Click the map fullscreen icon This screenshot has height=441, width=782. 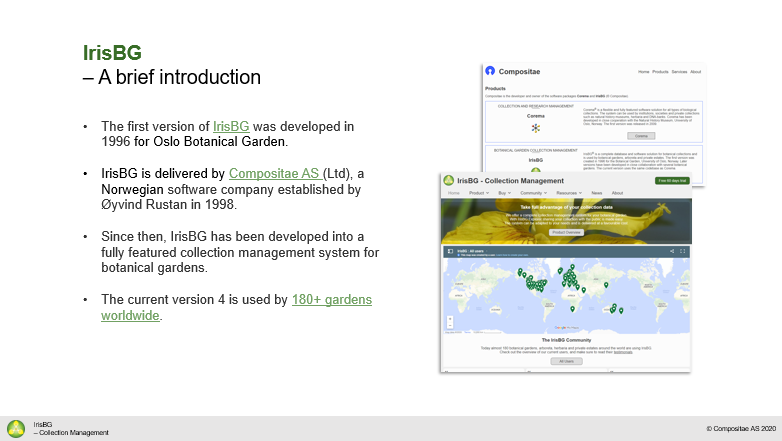point(683,251)
